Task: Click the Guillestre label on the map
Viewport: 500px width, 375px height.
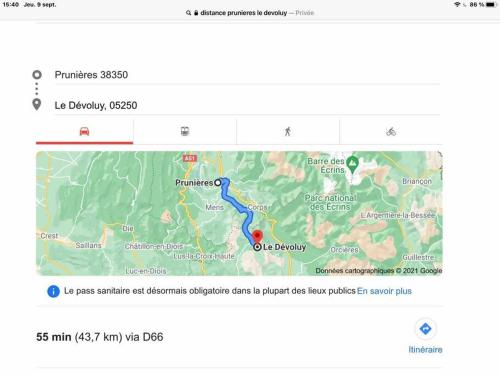Action: pos(418,257)
